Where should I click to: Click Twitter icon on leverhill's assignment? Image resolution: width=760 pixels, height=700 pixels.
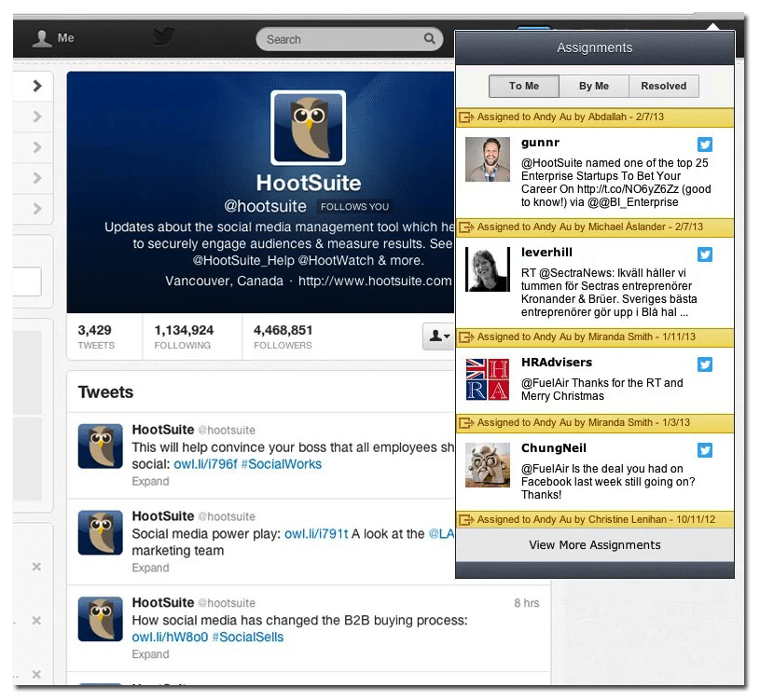(705, 254)
